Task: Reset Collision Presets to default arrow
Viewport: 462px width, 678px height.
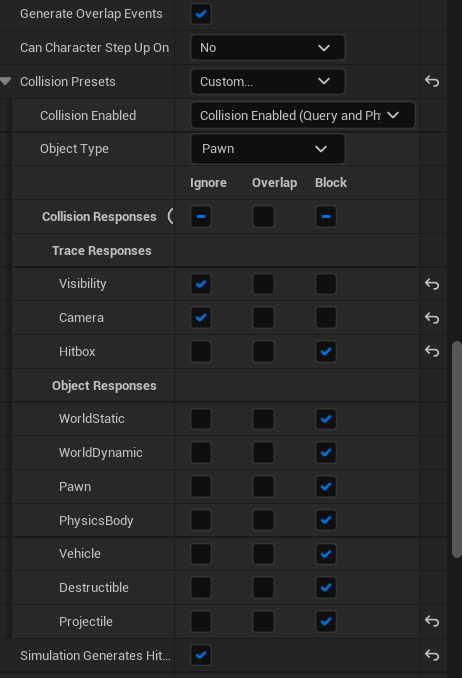Action: (x=432, y=81)
